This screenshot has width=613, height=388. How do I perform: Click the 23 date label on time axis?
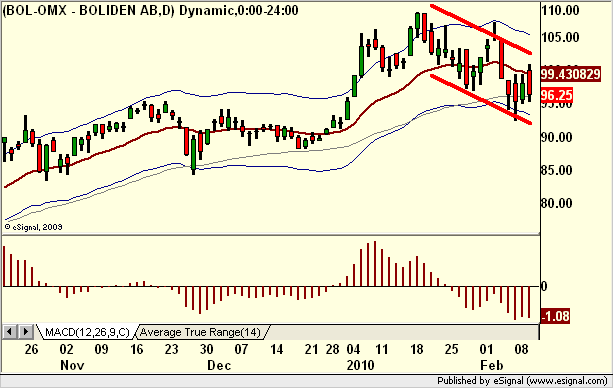click(171, 349)
